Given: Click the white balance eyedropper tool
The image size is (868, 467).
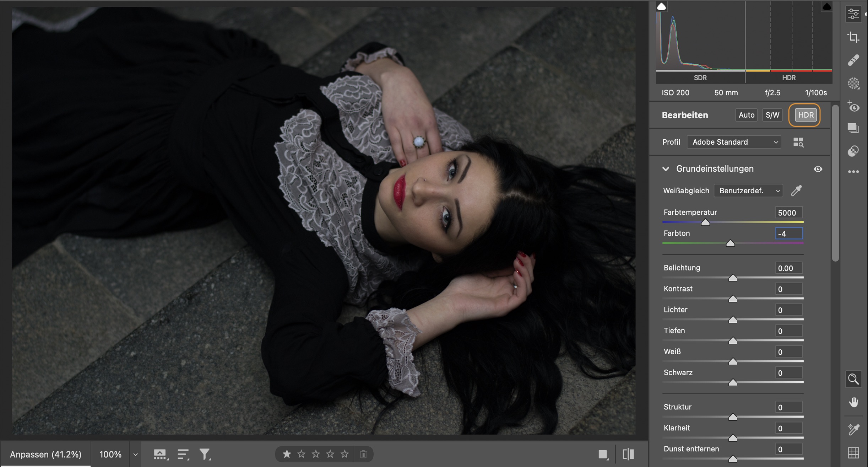Looking at the screenshot, I should (x=796, y=190).
